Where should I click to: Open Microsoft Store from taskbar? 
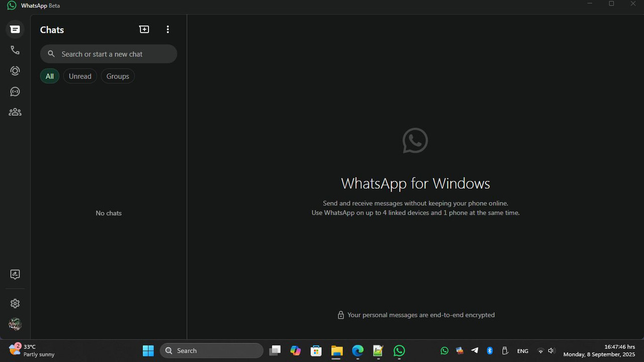(x=316, y=350)
